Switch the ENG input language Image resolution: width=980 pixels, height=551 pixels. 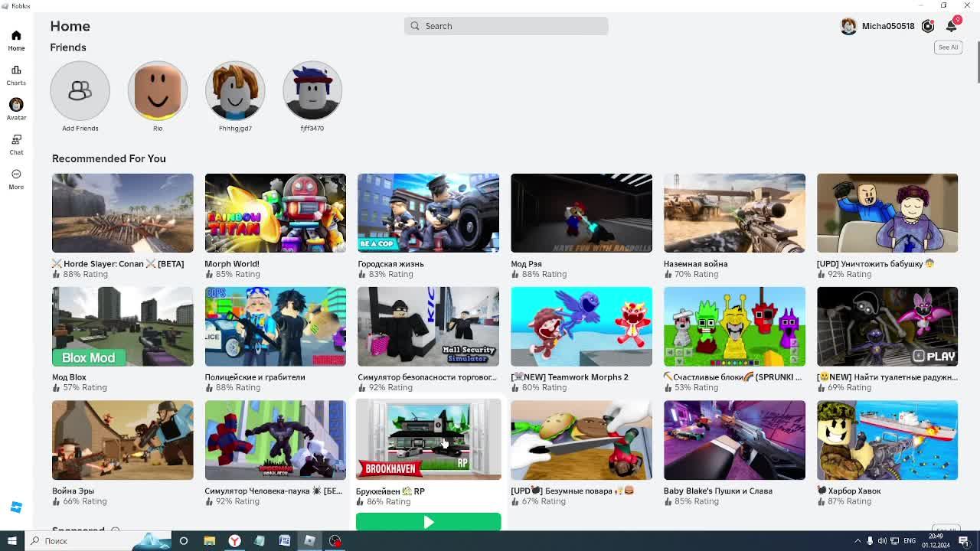coord(910,541)
